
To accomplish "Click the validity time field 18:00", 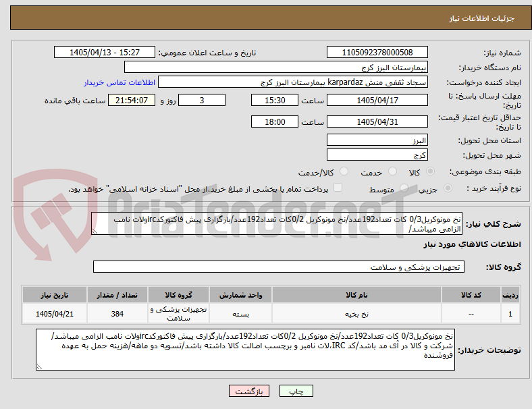I will [x=275, y=121].
